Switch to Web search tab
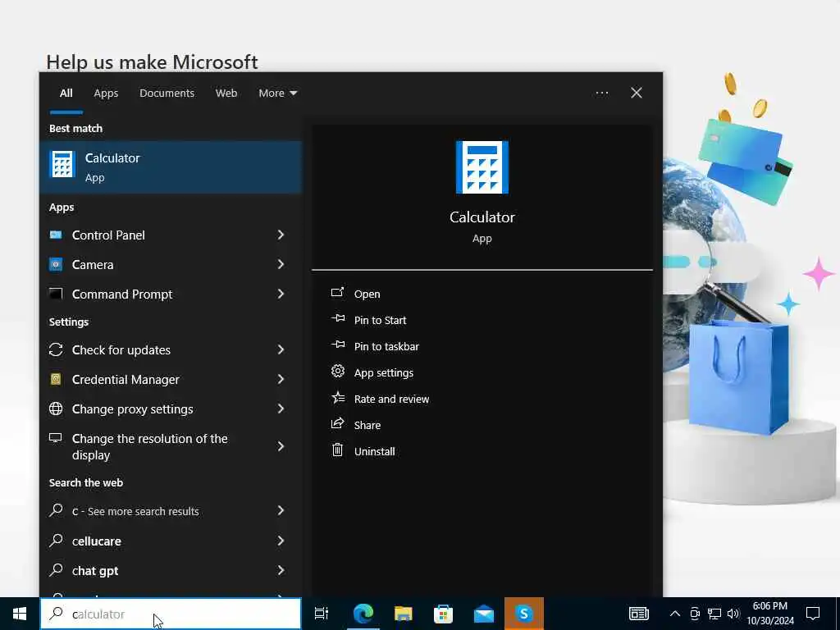This screenshot has height=630, width=840. tap(226, 94)
